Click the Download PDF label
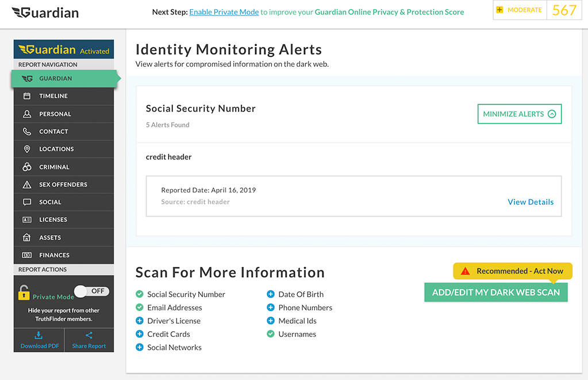The width and height of the screenshot is (588, 380). pyautogui.click(x=40, y=346)
